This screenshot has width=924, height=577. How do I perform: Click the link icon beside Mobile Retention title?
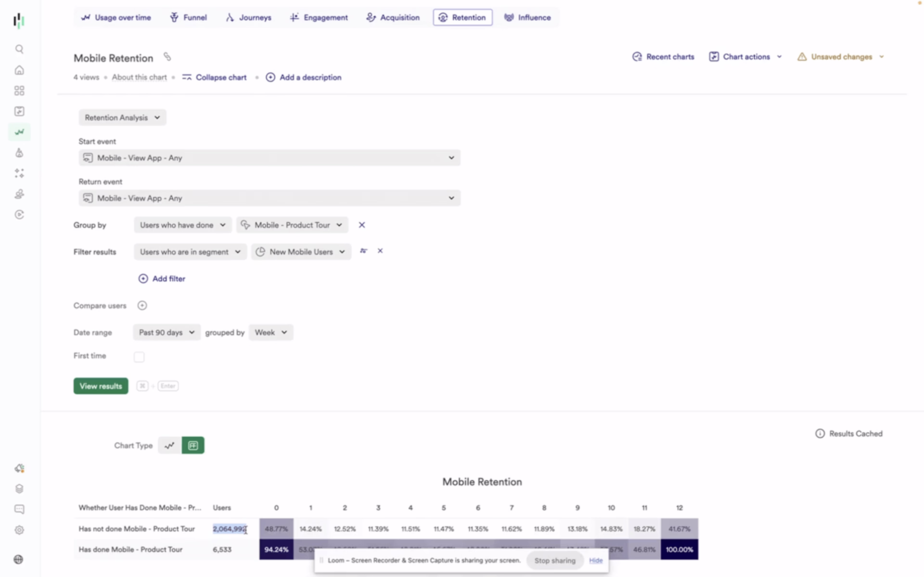(167, 57)
